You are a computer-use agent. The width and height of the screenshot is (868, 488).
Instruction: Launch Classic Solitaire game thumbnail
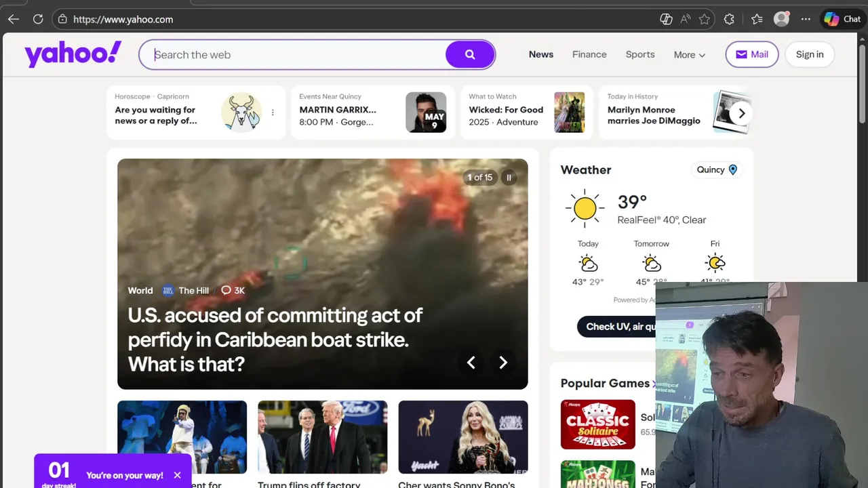598,424
